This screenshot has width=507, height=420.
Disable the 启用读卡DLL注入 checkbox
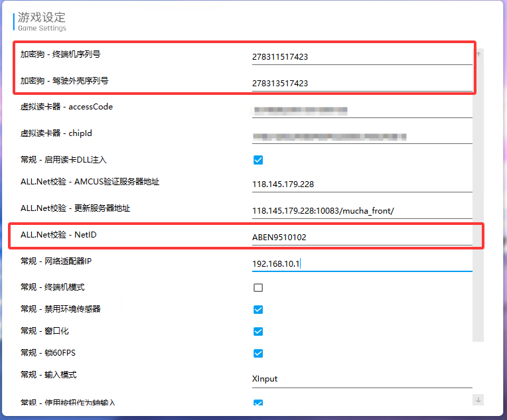(258, 160)
